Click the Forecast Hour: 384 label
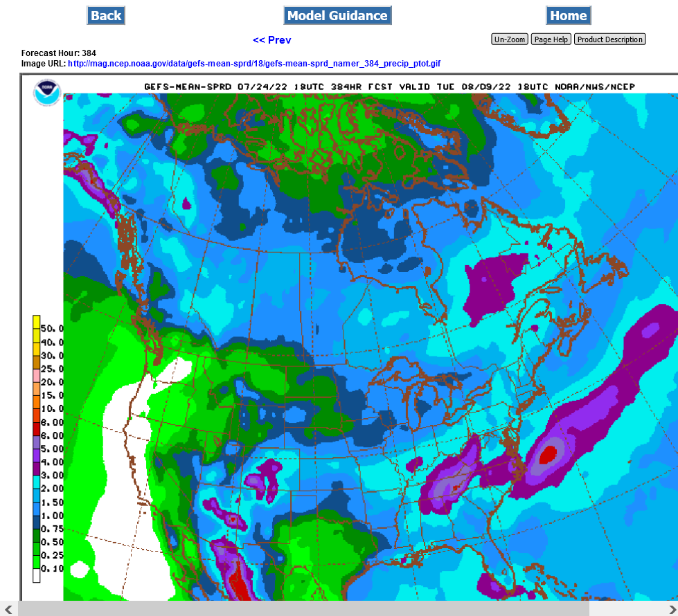This screenshot has height=616, width=678. (x=59, y=53)
